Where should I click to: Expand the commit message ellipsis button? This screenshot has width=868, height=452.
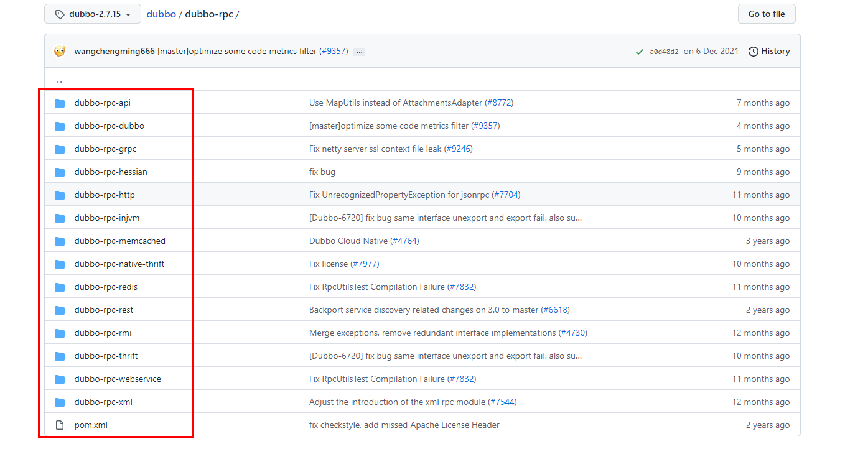click(x=359, y=52)
